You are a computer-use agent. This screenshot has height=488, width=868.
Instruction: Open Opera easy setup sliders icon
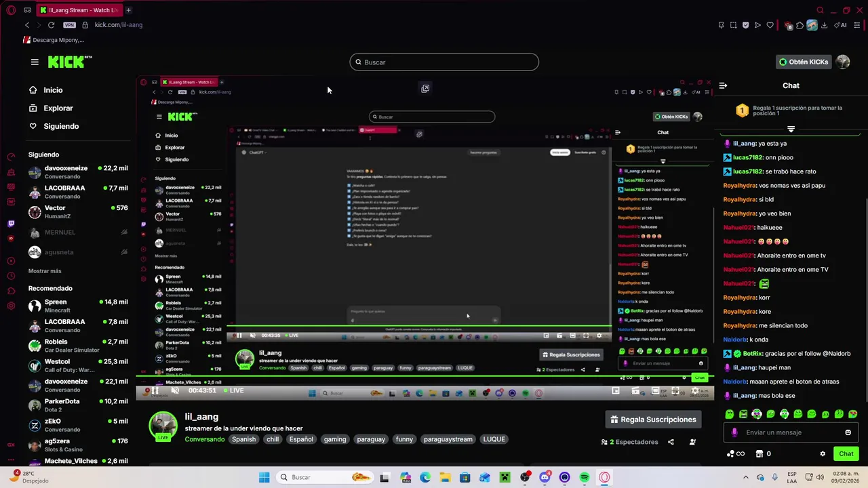click(858, 25)
